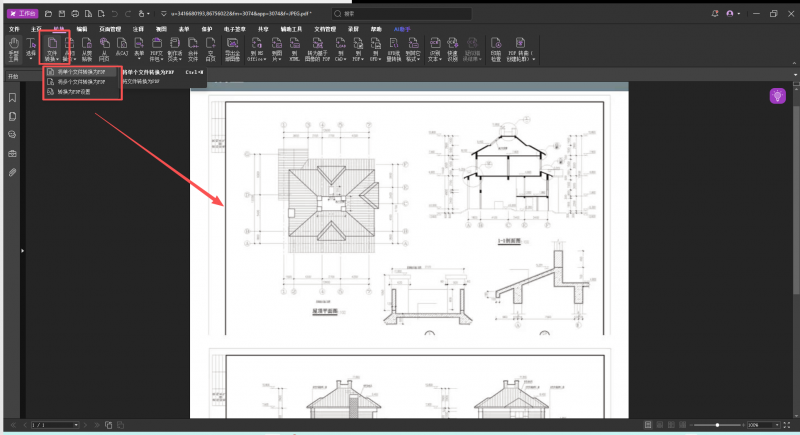
Task: Open the File (文件) menu
Action: pos(14,29)
